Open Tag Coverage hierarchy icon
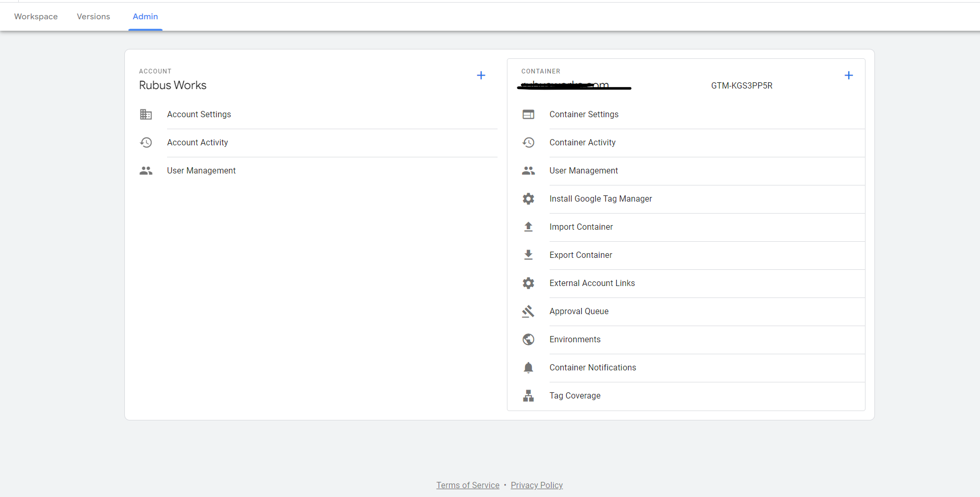The height and width of the screenshot is (497, 980). click(x=528, y=395)
